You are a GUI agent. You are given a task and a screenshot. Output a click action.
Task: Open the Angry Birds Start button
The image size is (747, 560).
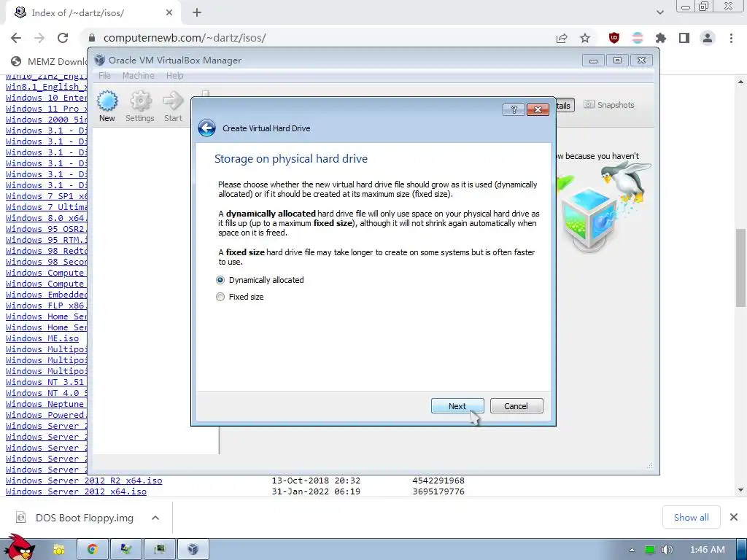19,547
